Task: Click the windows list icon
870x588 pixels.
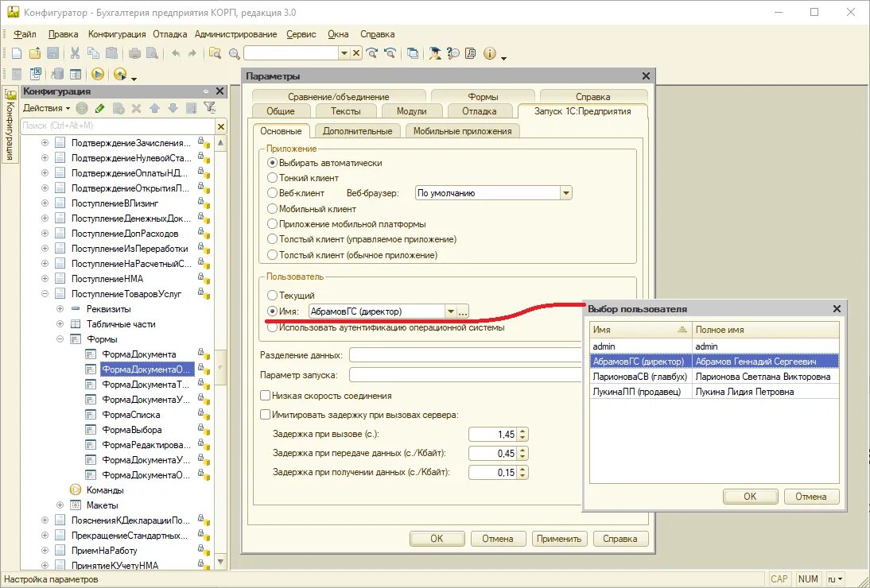Action: pos(412,53)
